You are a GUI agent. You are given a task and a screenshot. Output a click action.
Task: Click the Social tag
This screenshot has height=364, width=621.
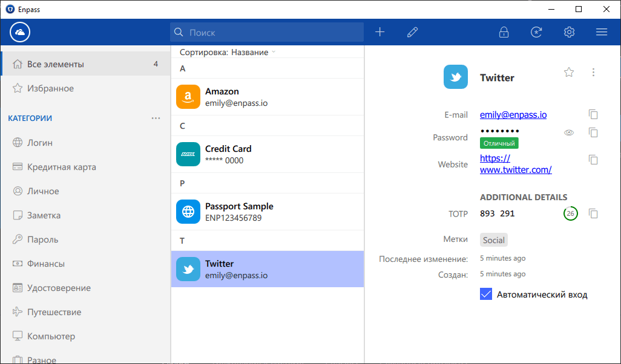point(493,240)
